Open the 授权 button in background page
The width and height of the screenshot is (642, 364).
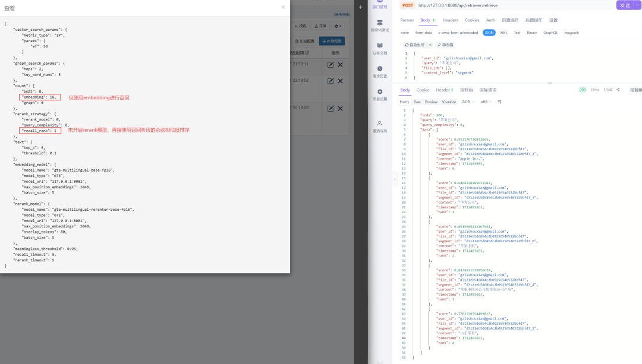coord(301,26)
